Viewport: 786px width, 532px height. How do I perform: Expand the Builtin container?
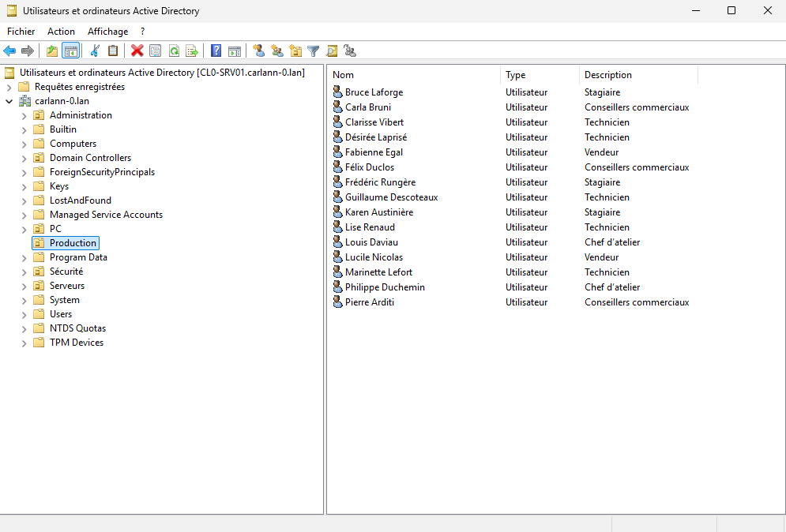click(24, 129)
